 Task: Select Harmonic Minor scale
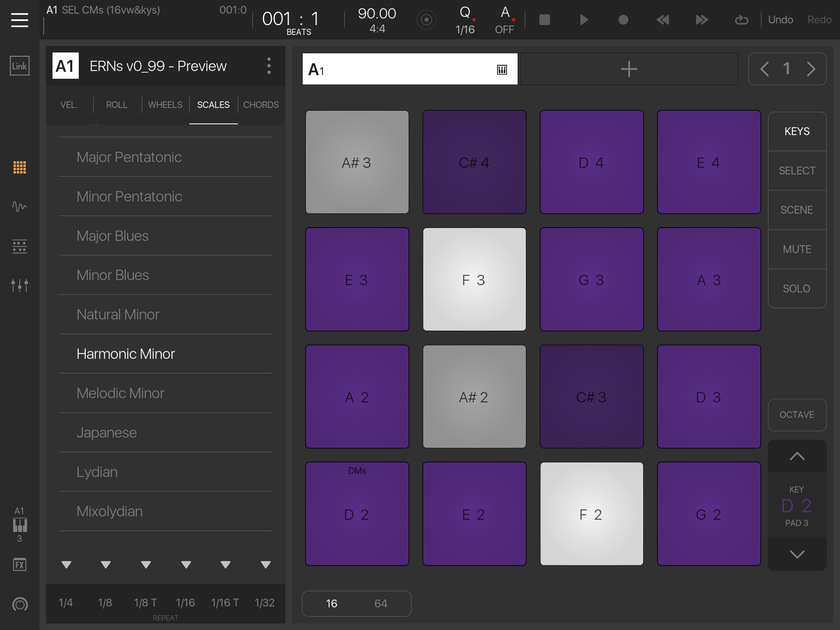[166, 354]
